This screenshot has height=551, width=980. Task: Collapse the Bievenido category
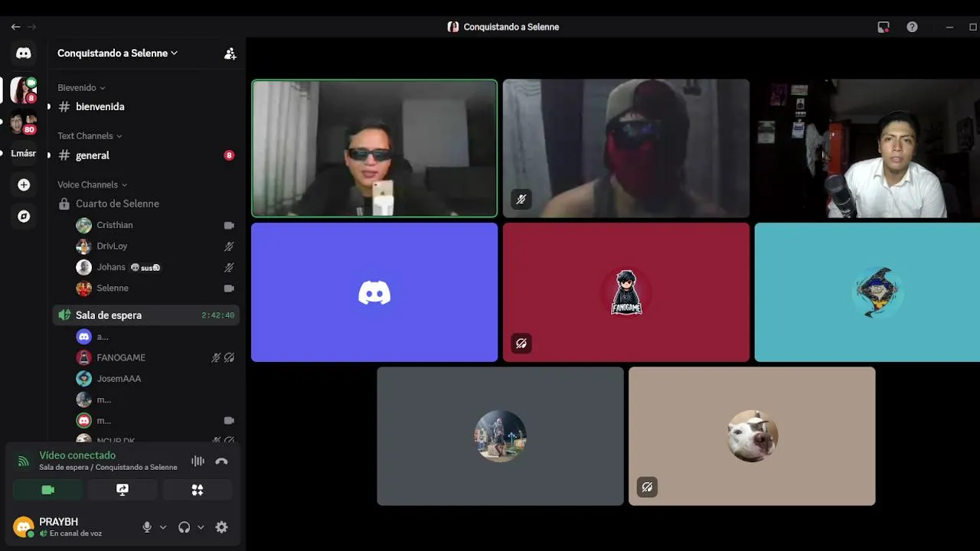point(81,88)
